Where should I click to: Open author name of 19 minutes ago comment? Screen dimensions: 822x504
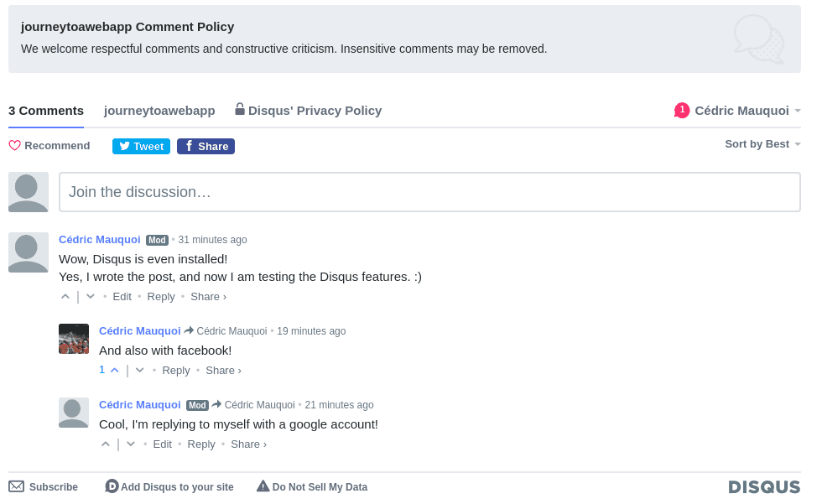click(140, 331)
